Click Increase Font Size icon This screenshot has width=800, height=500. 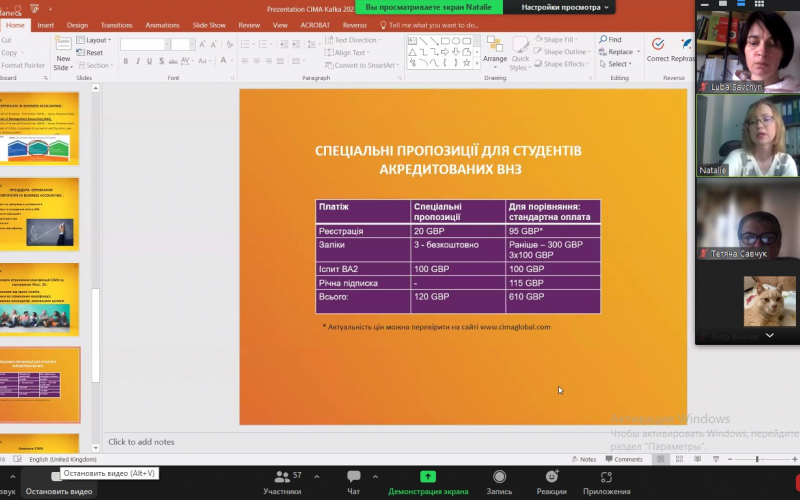tap(203, 44)
